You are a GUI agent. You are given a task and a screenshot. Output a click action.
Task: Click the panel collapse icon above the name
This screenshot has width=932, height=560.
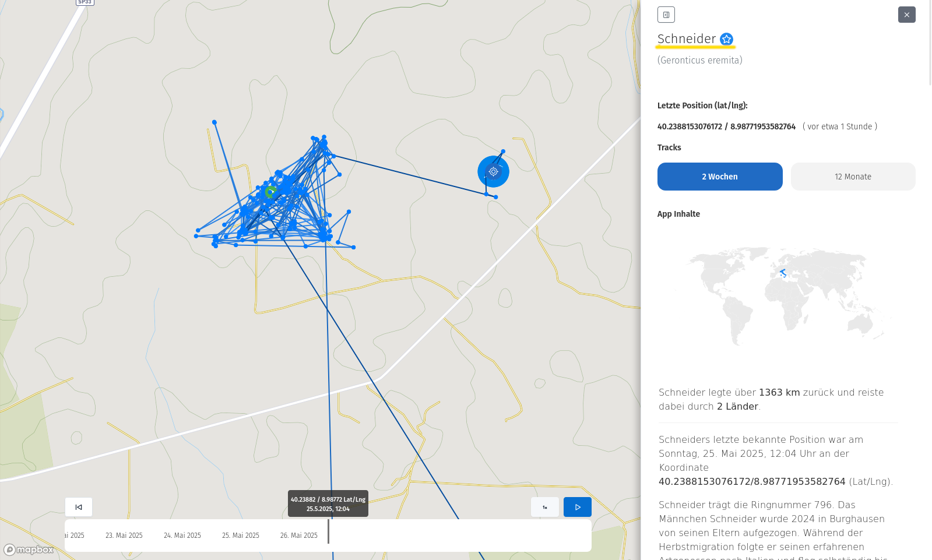tap(666, 15)
